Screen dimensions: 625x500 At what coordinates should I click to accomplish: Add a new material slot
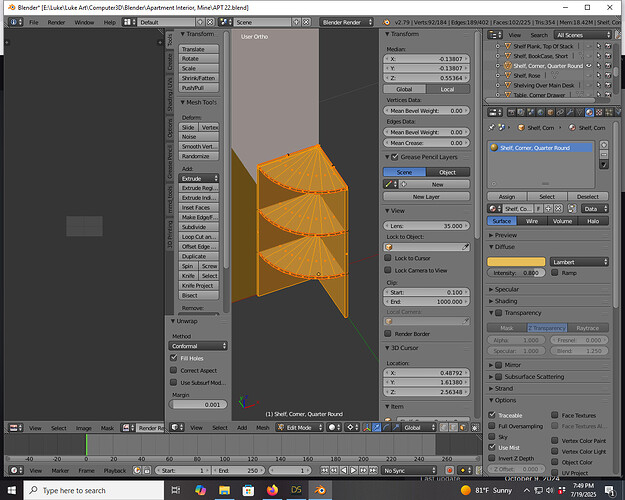604,145
